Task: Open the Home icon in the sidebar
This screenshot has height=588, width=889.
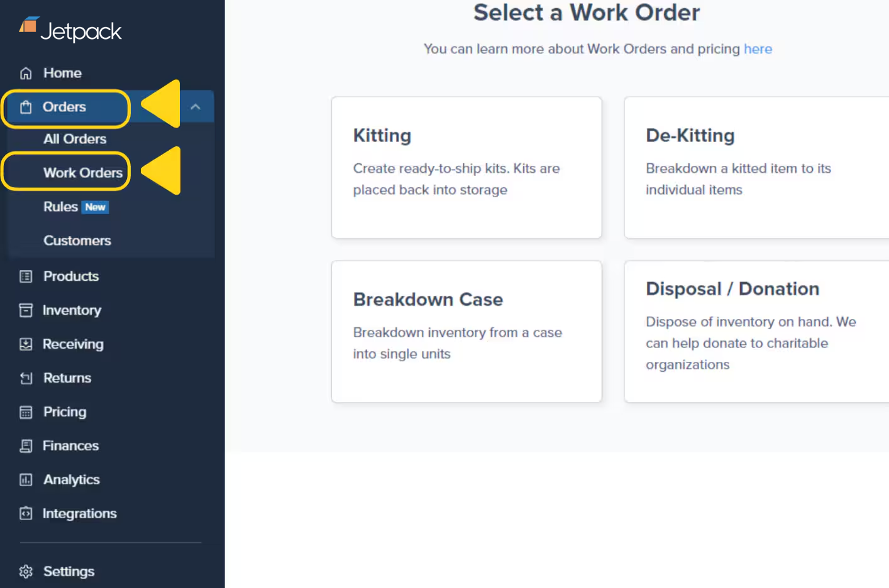Action: pyautogui.click(x=26, y=73)
